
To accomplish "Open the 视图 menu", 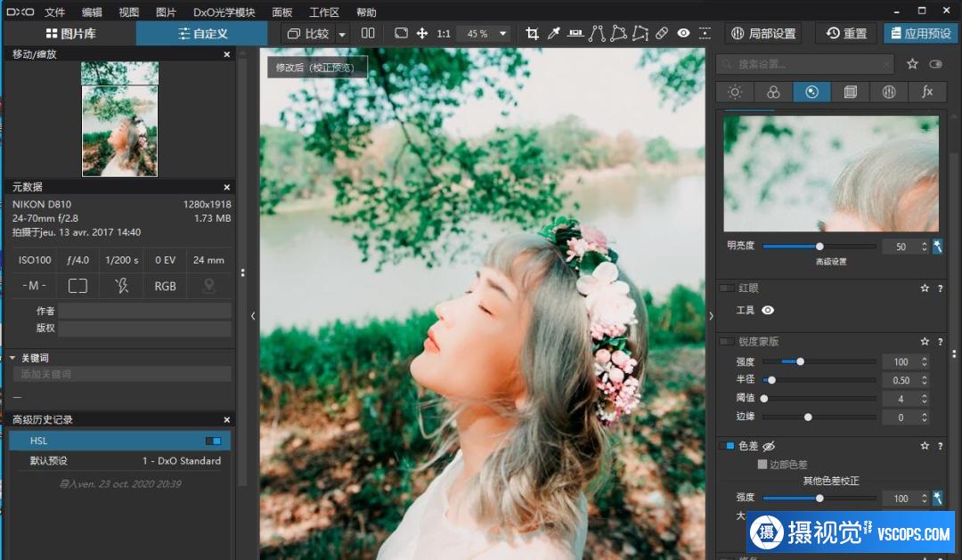I will [129, 12].
